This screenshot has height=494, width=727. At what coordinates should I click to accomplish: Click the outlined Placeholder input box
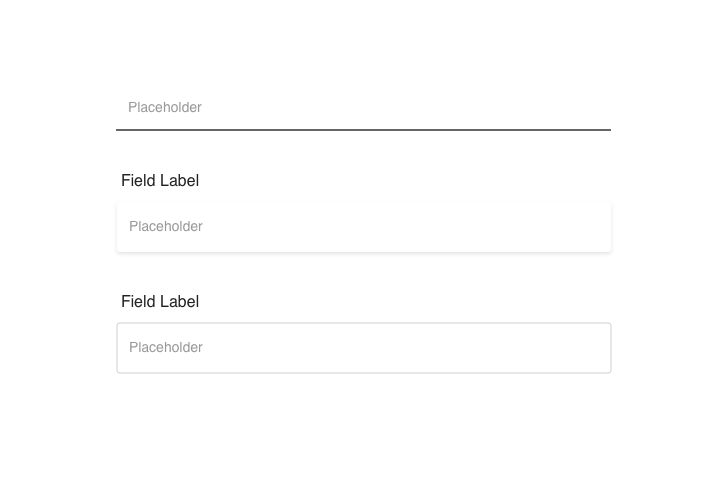tap(363, 348)
